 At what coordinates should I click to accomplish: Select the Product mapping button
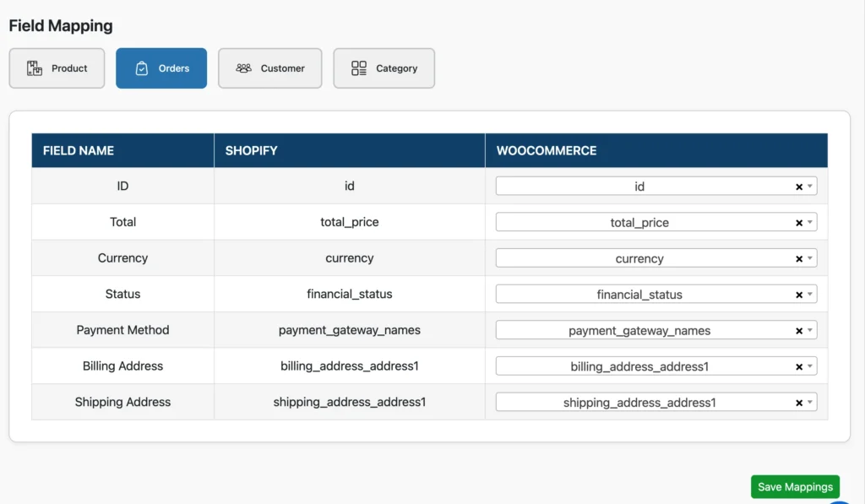click(x=57, y=68)
